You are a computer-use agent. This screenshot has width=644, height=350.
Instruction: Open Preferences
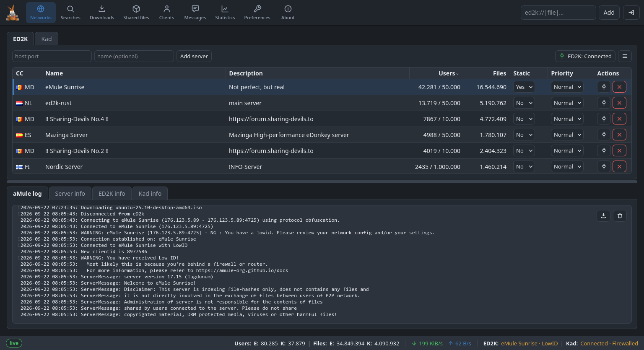click(x=257, y=13)
